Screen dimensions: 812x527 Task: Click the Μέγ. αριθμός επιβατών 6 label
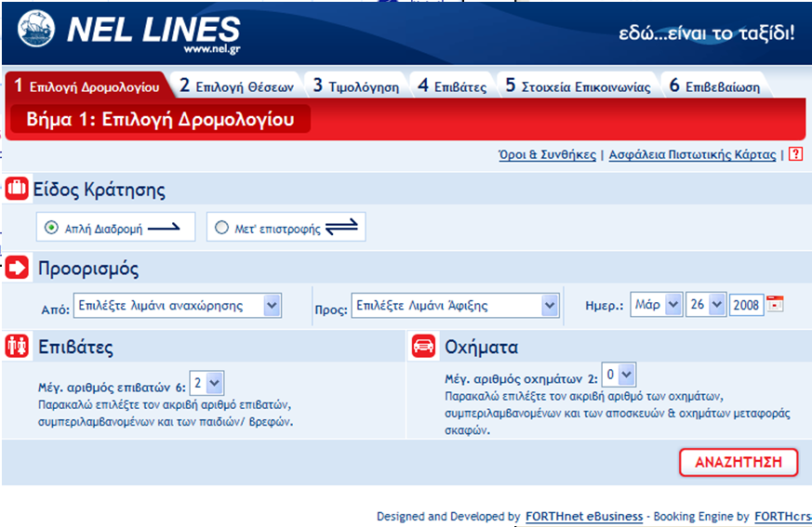coord(112,388)
